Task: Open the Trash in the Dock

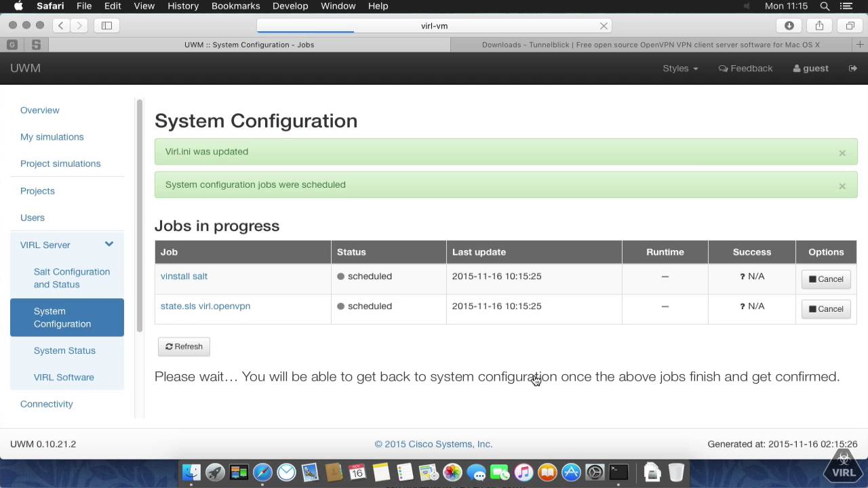Action: tap(676, 472)
